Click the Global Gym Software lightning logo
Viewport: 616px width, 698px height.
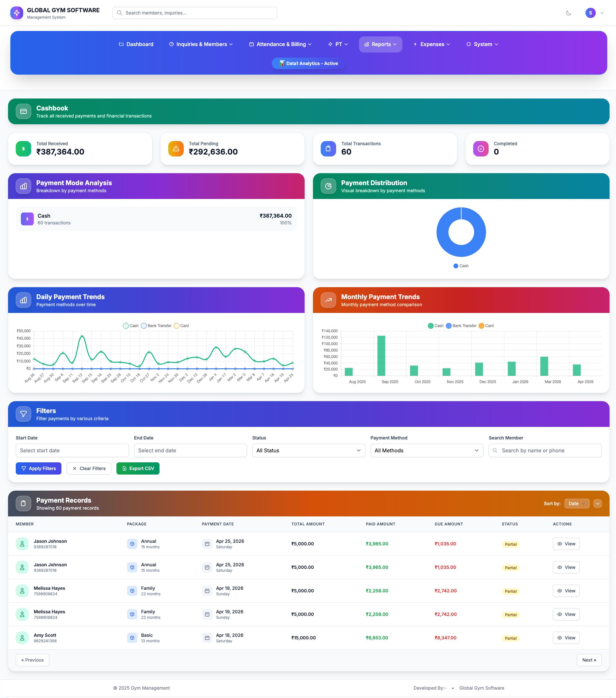16,13
